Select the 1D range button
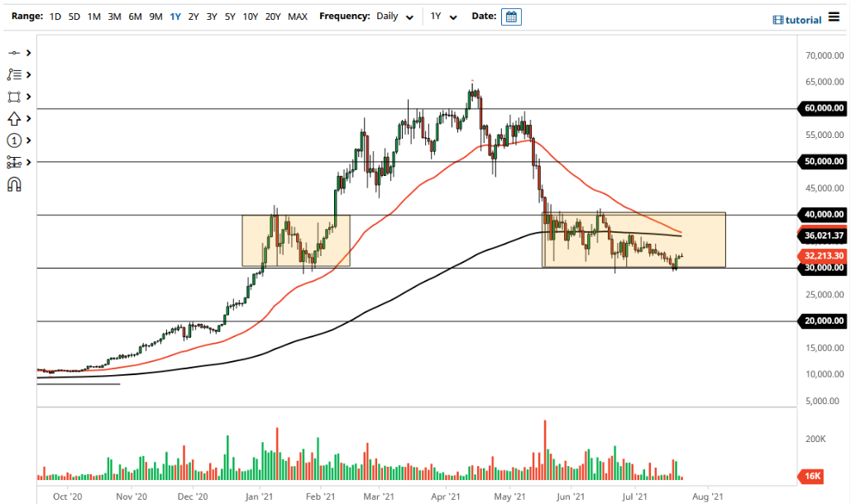The width and height of the screenshot is (851, 504). [55, 16]
